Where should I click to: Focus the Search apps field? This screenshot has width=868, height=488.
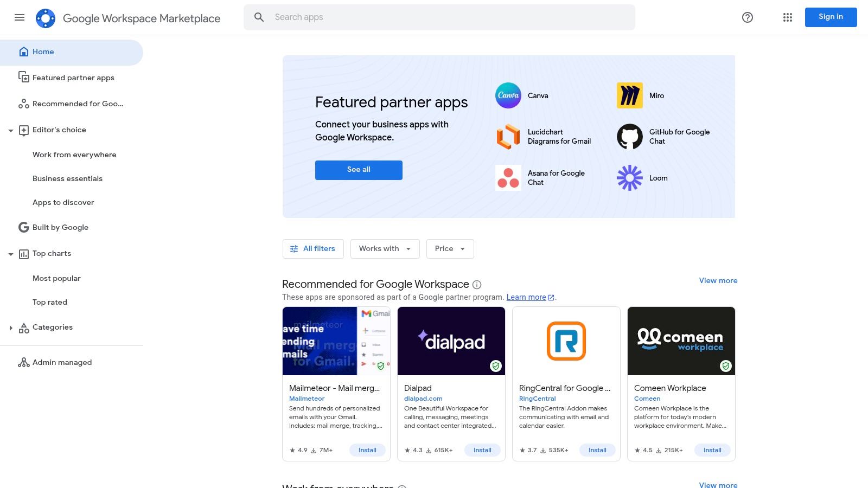coord(439,17)
